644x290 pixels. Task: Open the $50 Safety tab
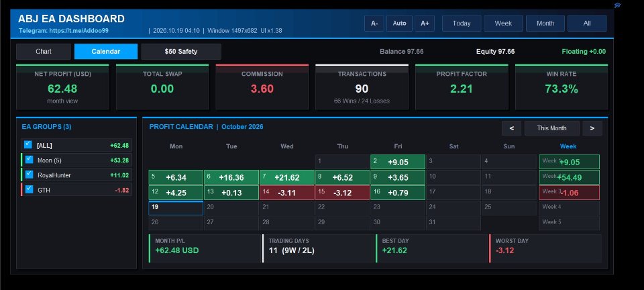tap(181, 51)
